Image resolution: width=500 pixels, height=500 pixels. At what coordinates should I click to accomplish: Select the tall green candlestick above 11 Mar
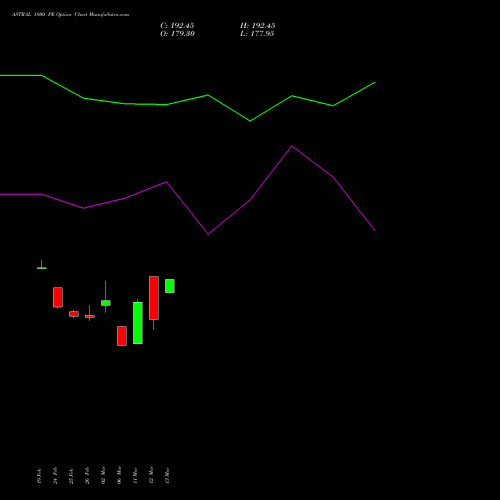(138, 323)
